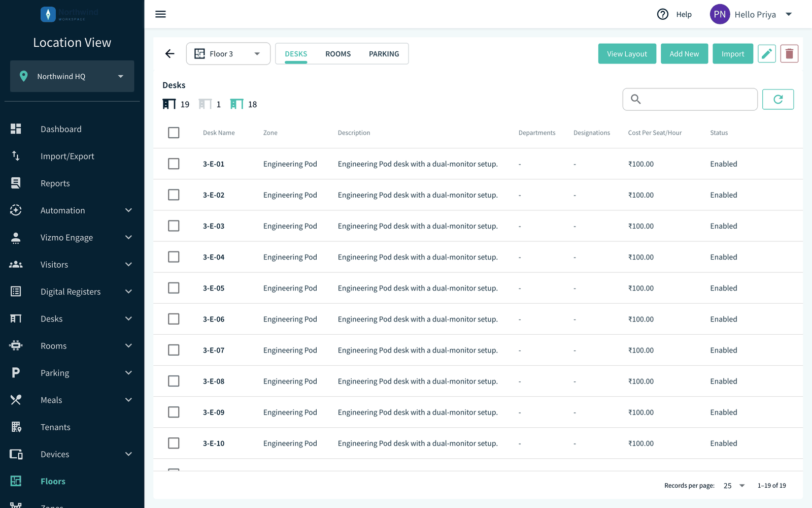Open the Hello Priya account dropdown arrow
Viewport: 812px width, 508px height.
[x=789, y=14]
